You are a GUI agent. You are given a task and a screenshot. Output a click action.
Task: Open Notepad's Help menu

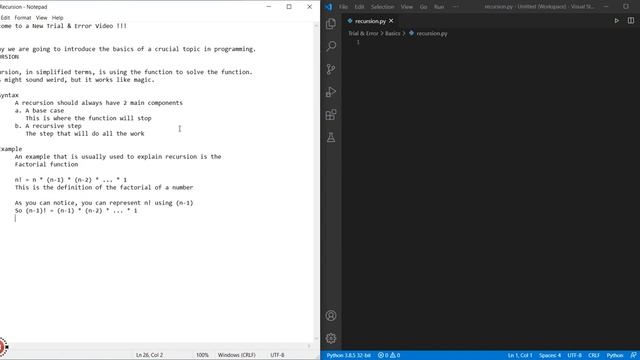coord(58,18)
